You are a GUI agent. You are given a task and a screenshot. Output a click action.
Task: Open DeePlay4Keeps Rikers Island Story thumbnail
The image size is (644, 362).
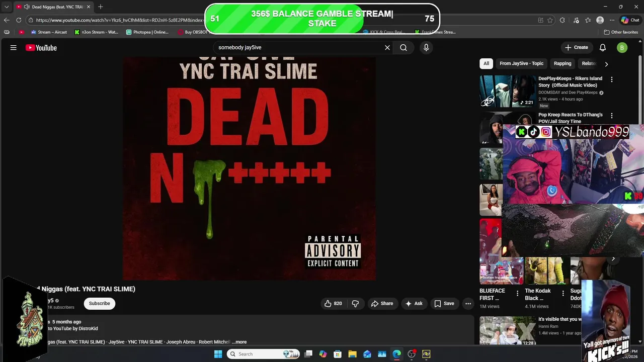(507, 92)
